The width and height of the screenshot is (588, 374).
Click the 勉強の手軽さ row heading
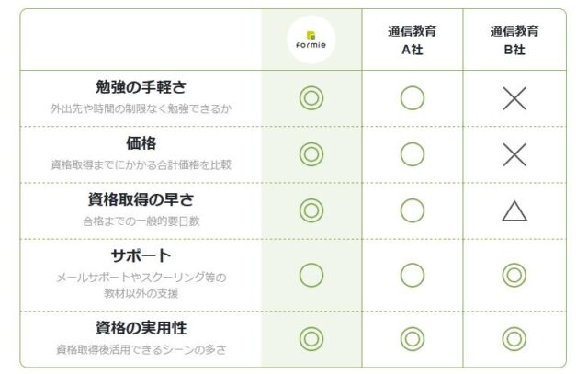click(141, 87)
